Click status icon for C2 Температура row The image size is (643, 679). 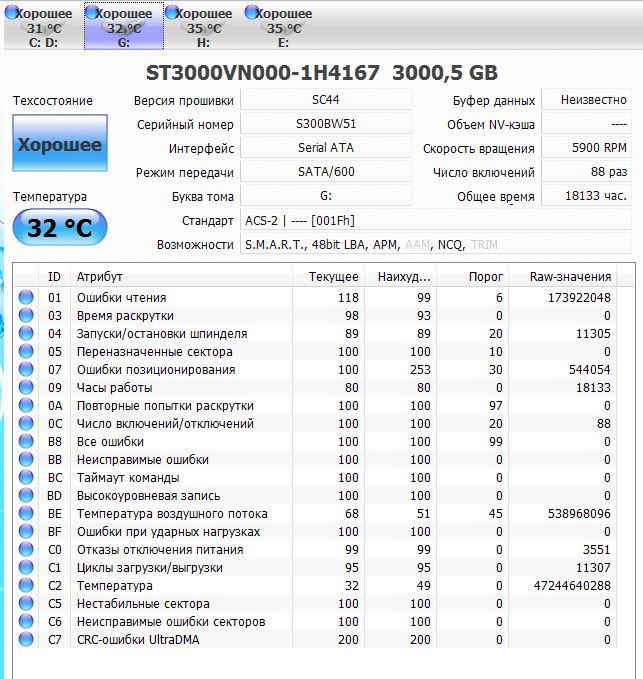[x=26, y=585]
